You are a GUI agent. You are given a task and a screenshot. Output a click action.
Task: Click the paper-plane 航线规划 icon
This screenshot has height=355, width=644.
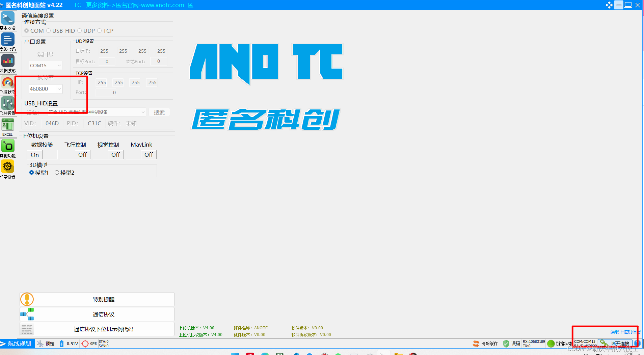pos(3,344)
